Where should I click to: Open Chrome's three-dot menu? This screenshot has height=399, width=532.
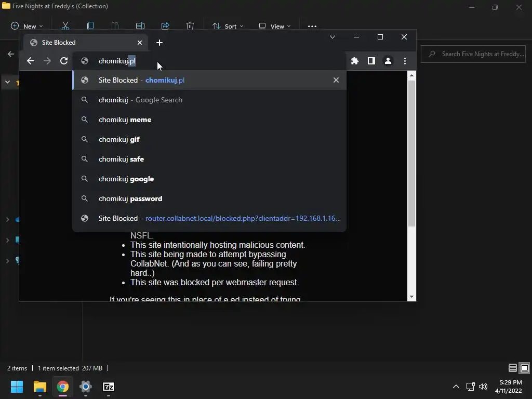point(405,61)
